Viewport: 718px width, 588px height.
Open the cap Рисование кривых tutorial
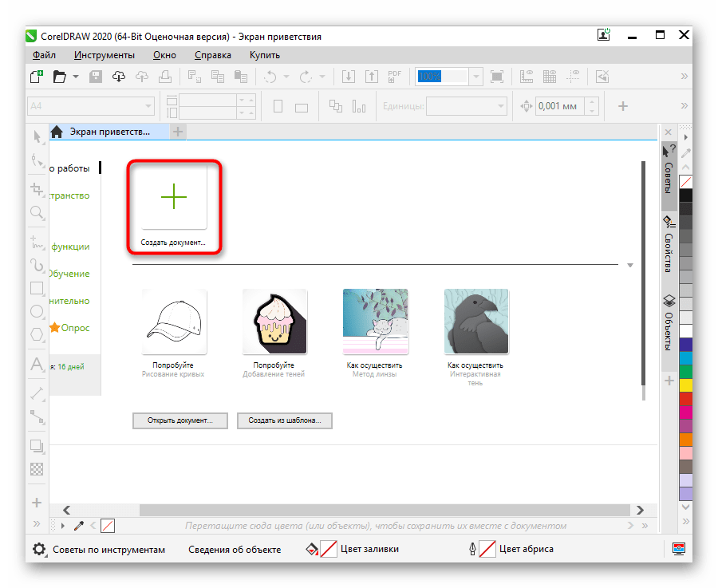(x=174, y=322)
